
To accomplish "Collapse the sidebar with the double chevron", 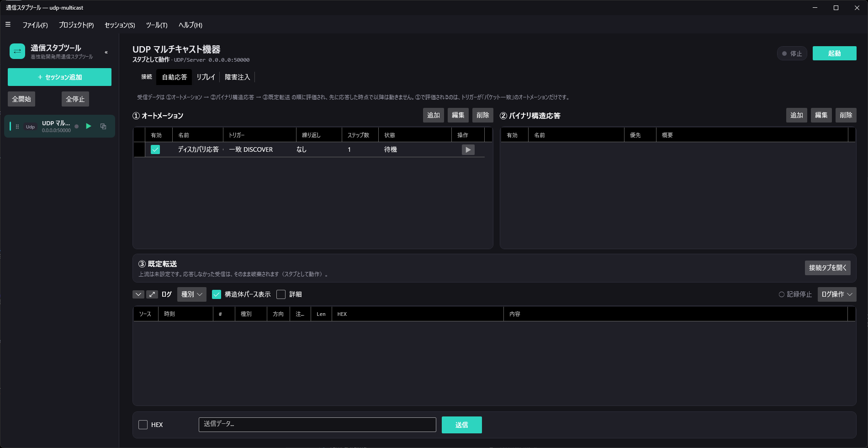I will pos(106,52).
